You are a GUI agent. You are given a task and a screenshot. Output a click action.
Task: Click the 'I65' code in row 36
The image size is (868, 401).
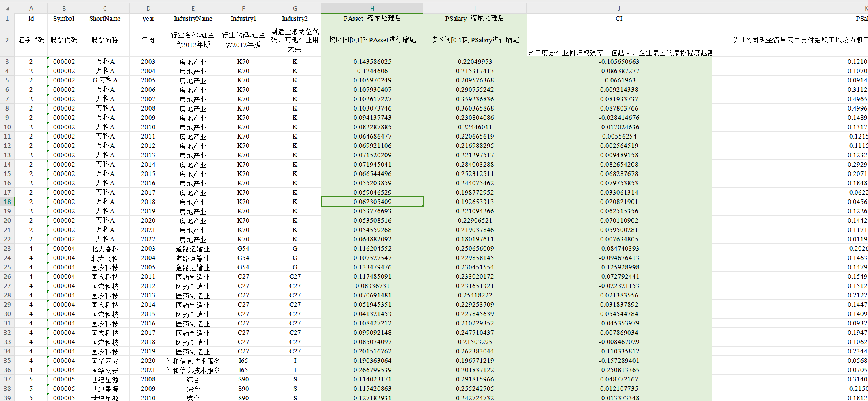[243, 370]
